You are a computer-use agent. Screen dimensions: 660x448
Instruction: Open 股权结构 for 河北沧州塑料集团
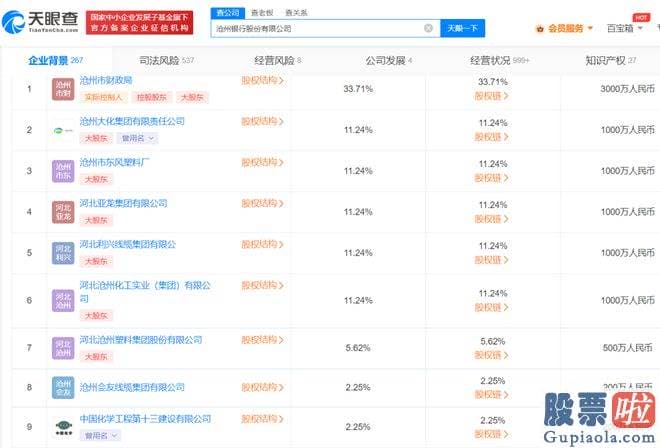pyautogui.click(x=262, y=340)
